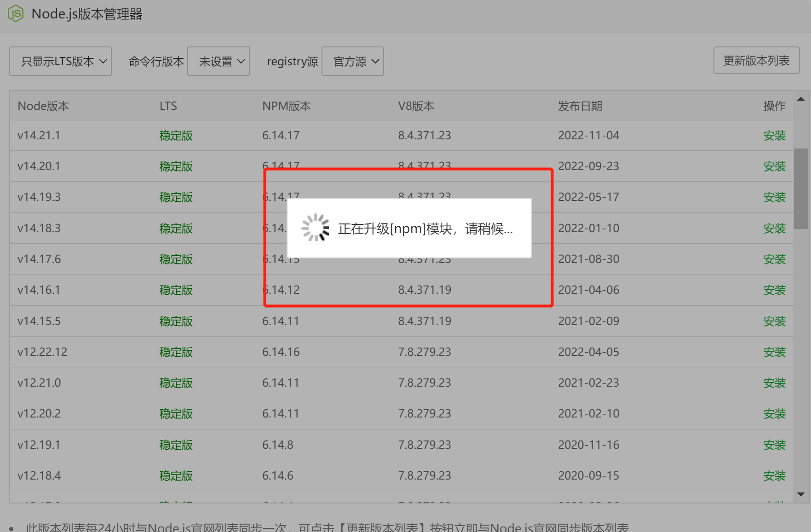Viewport: 811px width, 532px height.
Task: Select the v12.20.2 version cell
Action: click(x=39, y=414)
